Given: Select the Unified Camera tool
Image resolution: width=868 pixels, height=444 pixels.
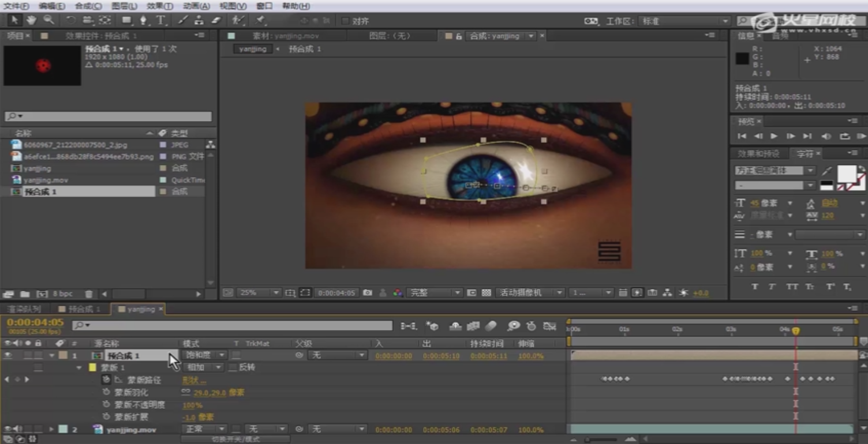Looking at the screenshot, I should pos(88,20).
